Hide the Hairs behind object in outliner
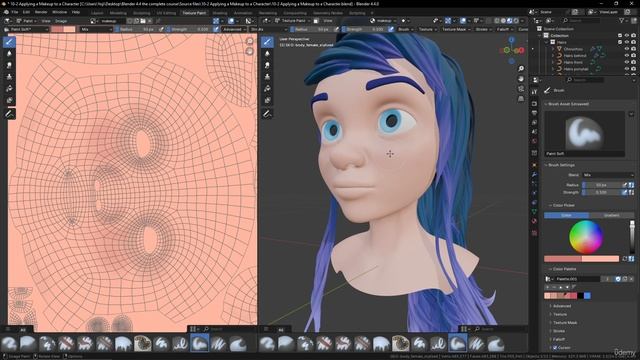 coord(627,56)
